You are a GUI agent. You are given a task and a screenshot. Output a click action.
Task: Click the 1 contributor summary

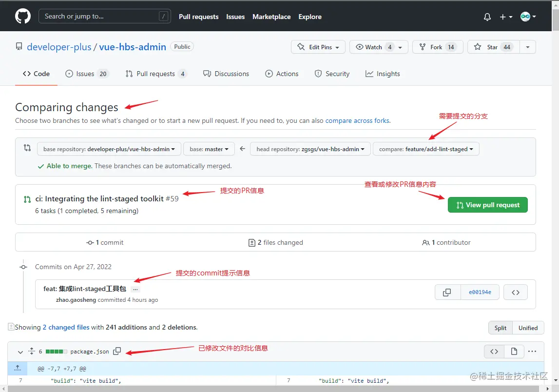[x=446, y=242]
